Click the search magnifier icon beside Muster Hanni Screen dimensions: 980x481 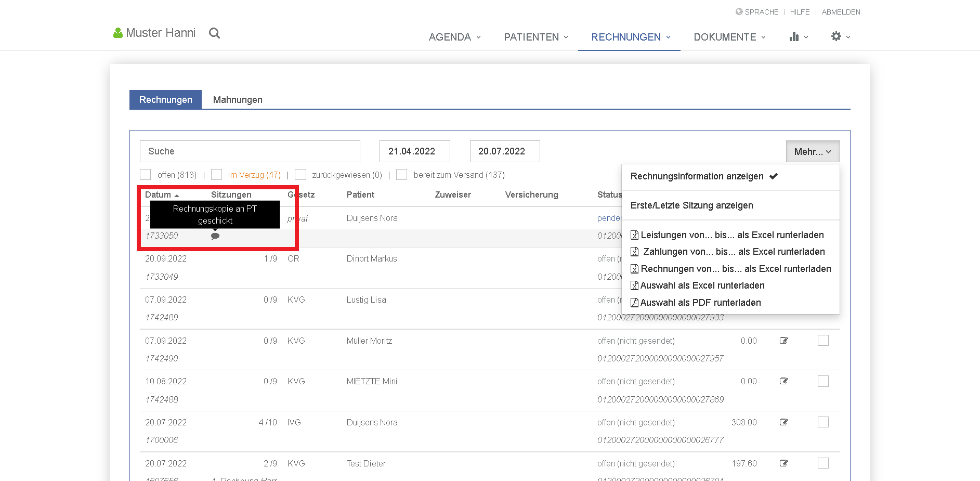pyautogui.click(x=214, y=33)
